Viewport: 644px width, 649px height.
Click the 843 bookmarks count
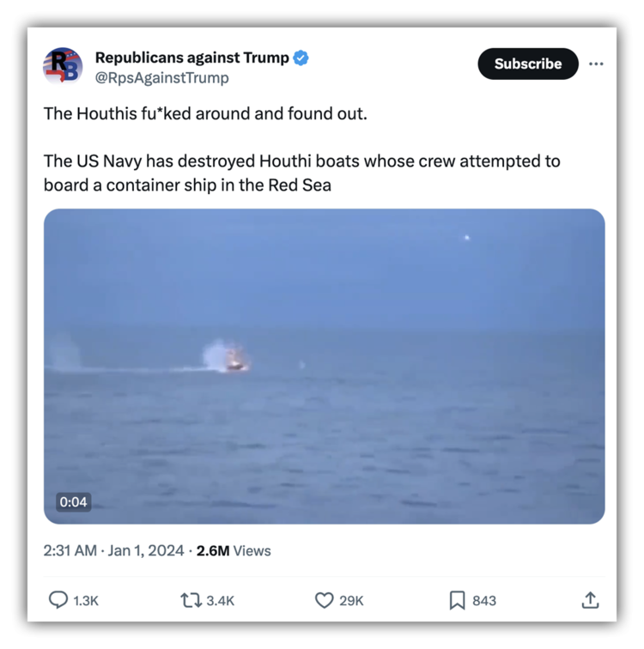pos(484,601)
